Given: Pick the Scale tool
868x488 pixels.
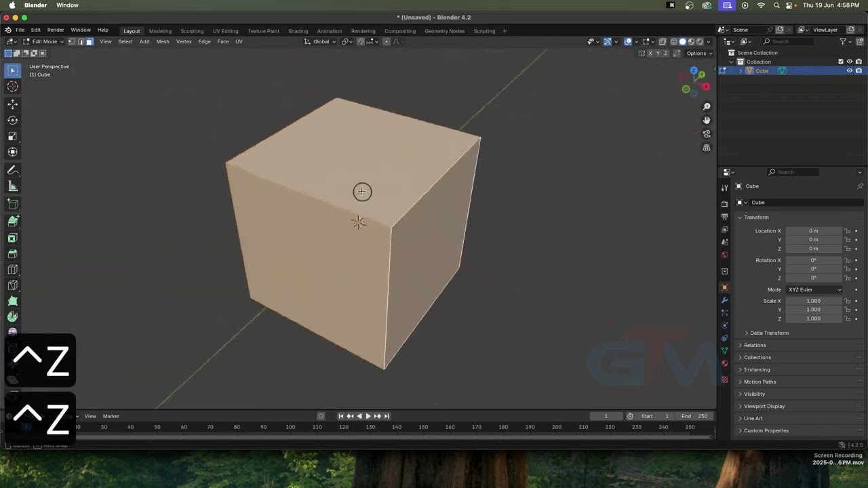Looking at the screenshot, I should [x=12, y=136].
